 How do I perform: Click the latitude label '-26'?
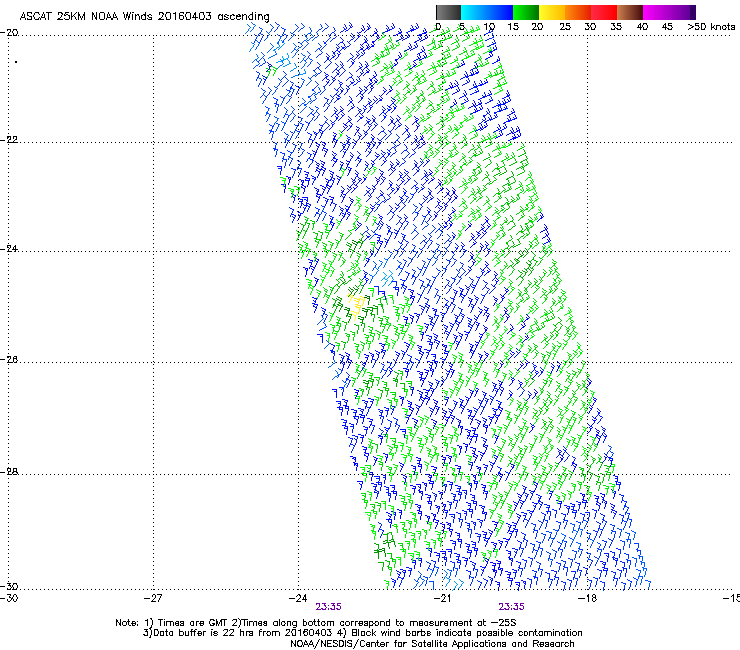click(x=9, y=360)
